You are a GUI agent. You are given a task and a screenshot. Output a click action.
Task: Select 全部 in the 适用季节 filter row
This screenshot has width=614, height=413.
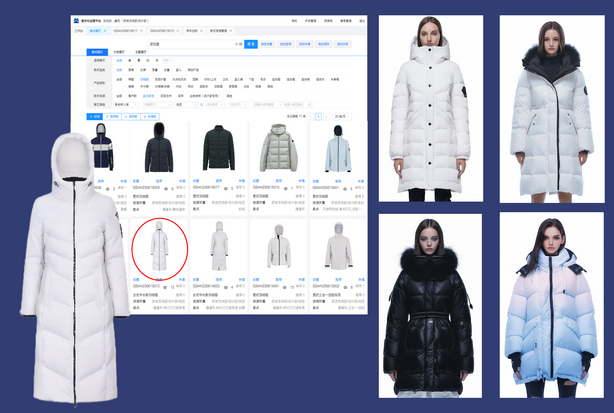(x=119, y=60)
